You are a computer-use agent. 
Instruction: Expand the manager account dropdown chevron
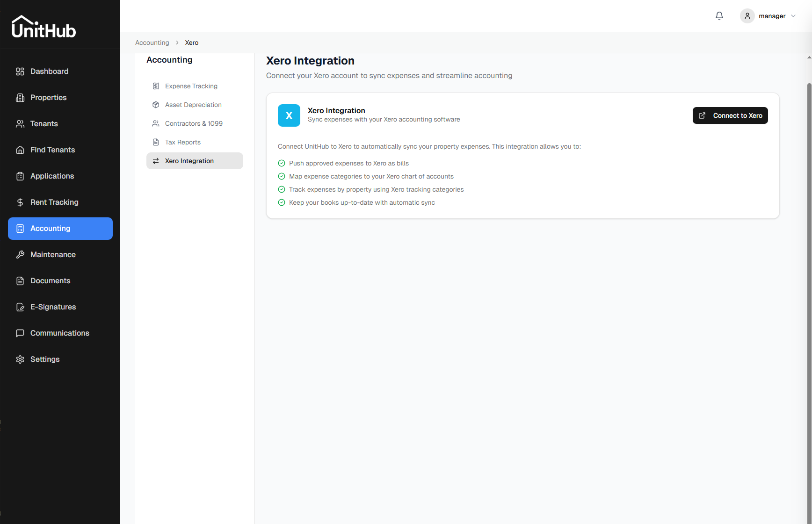tap(793, 16)
